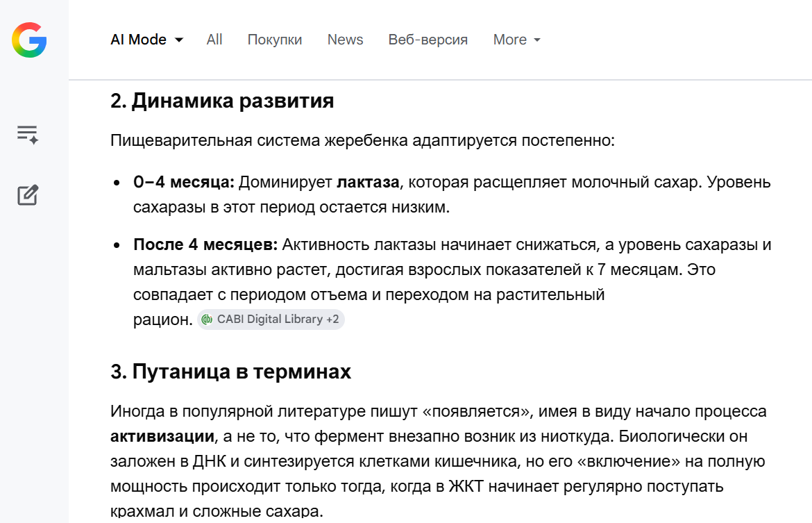Click the sentence starting 'Пищеварительная система жеребенка'
This screenshot has height=523, width=812.
(x=362, y=141)
